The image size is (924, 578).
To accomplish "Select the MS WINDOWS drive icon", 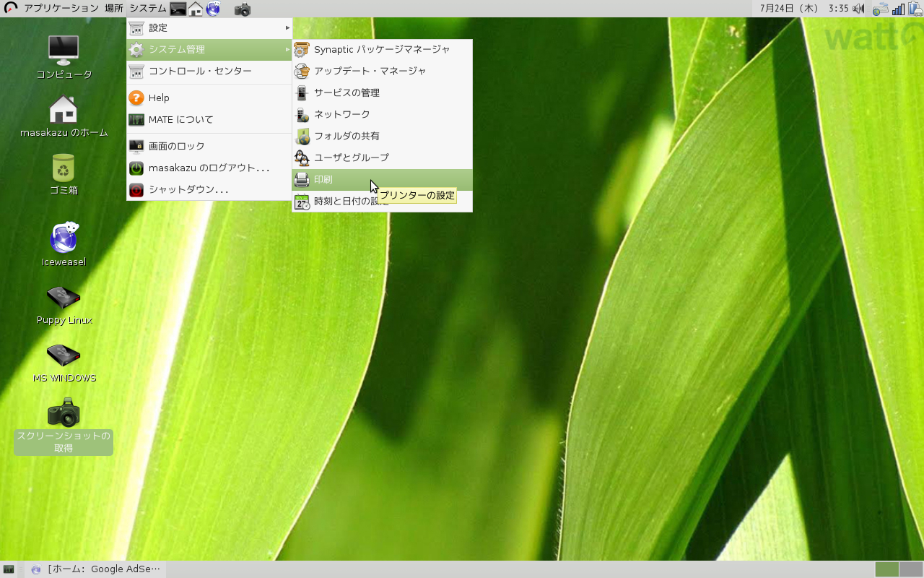I will pos(64,363).
